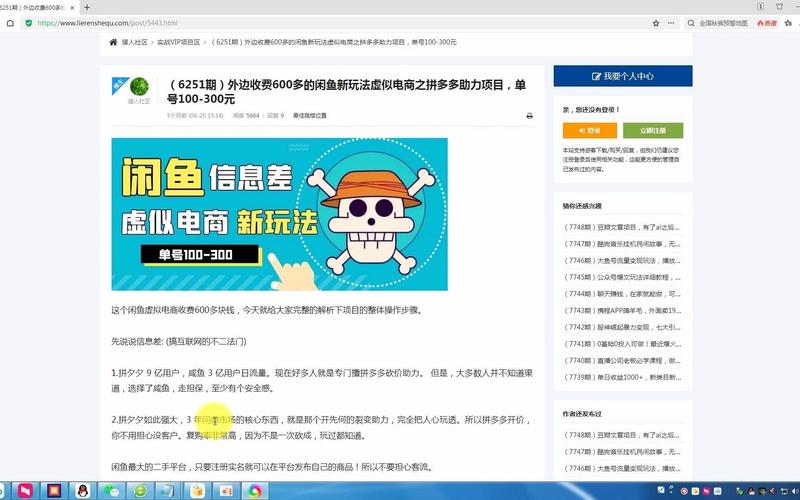Open （7746期）大鱼号流量变现 under 作者还发布过
This screenshot has height=500, width=800.
tap(621, 468)
